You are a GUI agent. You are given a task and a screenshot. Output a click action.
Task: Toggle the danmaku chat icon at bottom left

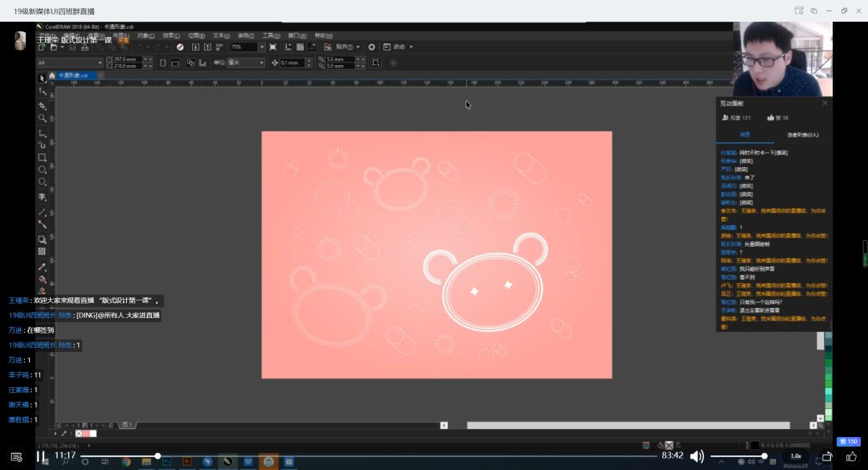15,456
